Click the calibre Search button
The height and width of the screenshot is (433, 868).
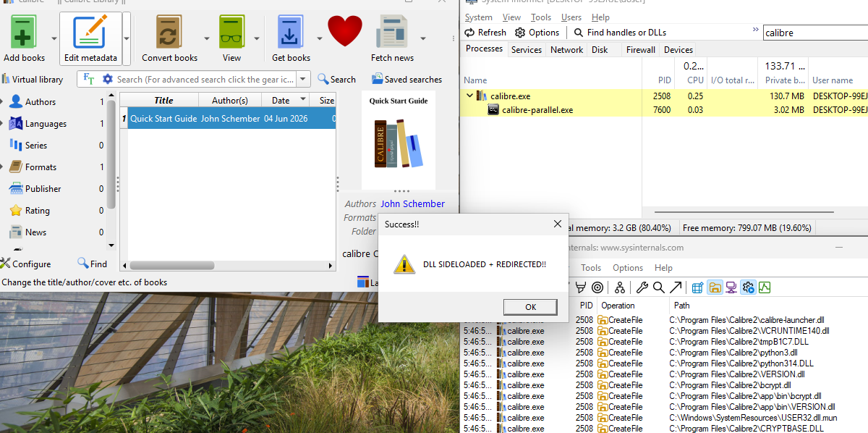point(336,79)
